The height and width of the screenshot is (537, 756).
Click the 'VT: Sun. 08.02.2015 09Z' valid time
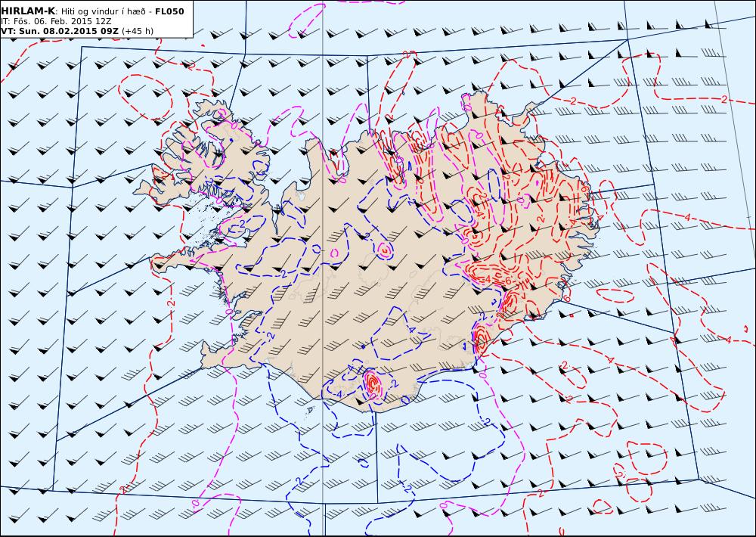60,31
